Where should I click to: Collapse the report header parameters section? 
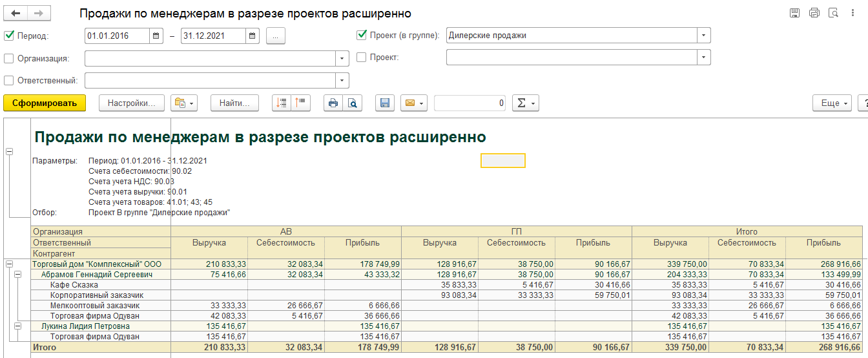coord(9,151)
